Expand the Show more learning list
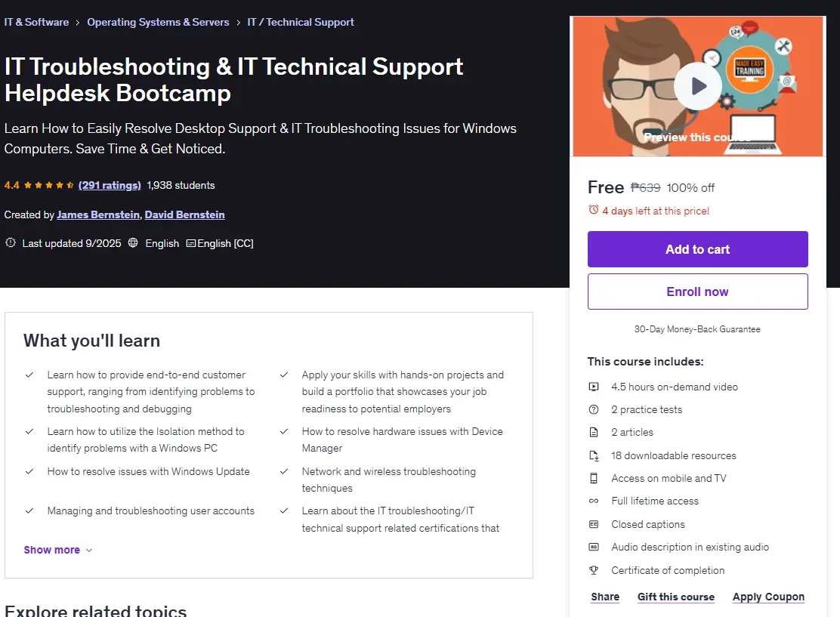840x617 pixels. [x=58, y=550]
